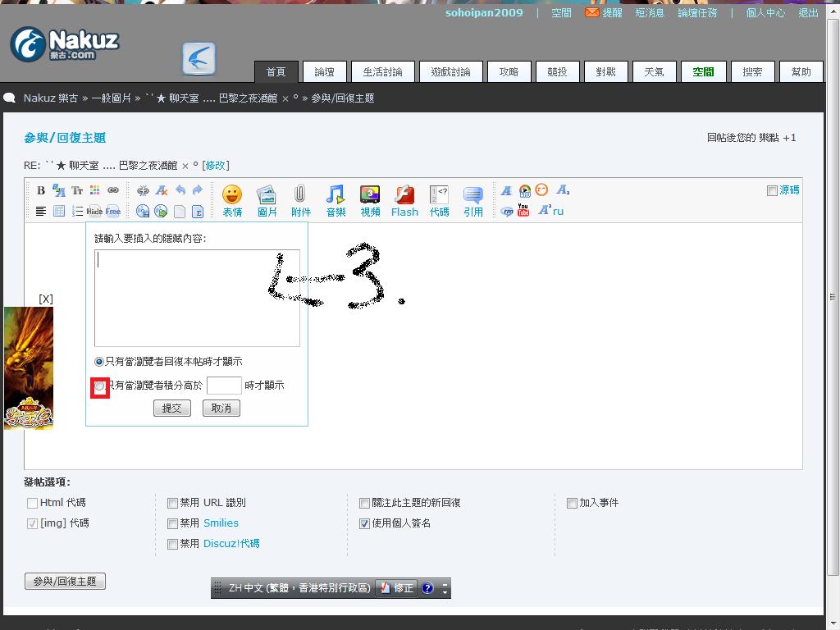Screen dimensions: 840x630
Task: Click the Nakuz logo
Action: [x=65, y=44]
